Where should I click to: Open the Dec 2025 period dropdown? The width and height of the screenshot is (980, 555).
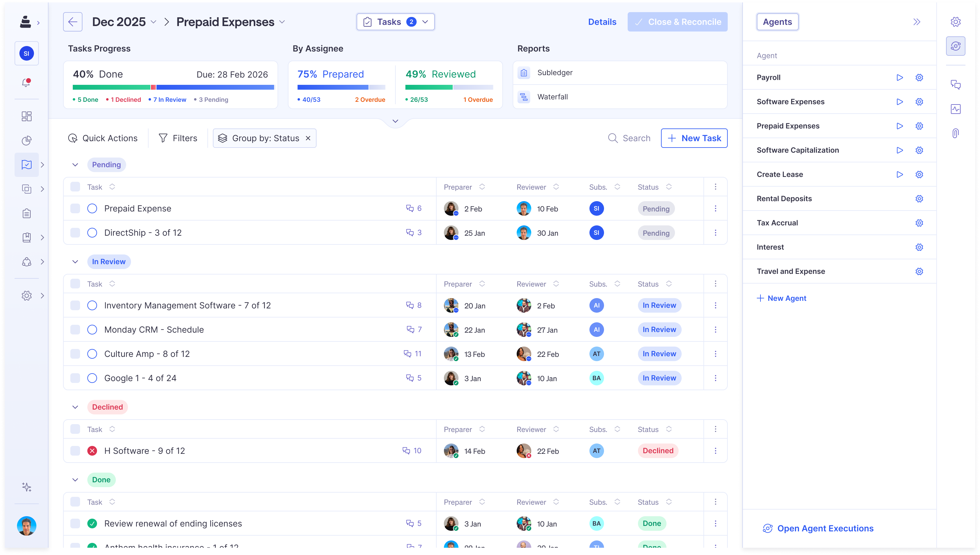pyautogui.click(x=154, y=22)
